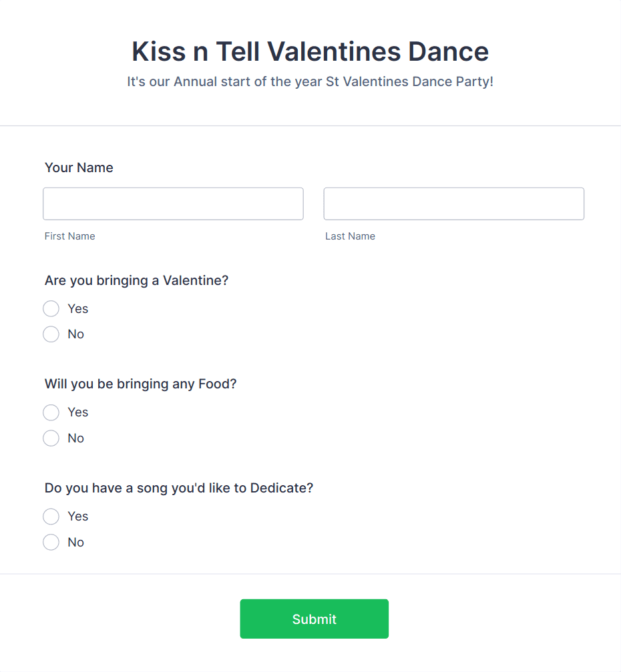Click the 'Kiss n Tell Valentines Dance' heading
Viewport: 621px width, 672px height.
coord(310,51)
